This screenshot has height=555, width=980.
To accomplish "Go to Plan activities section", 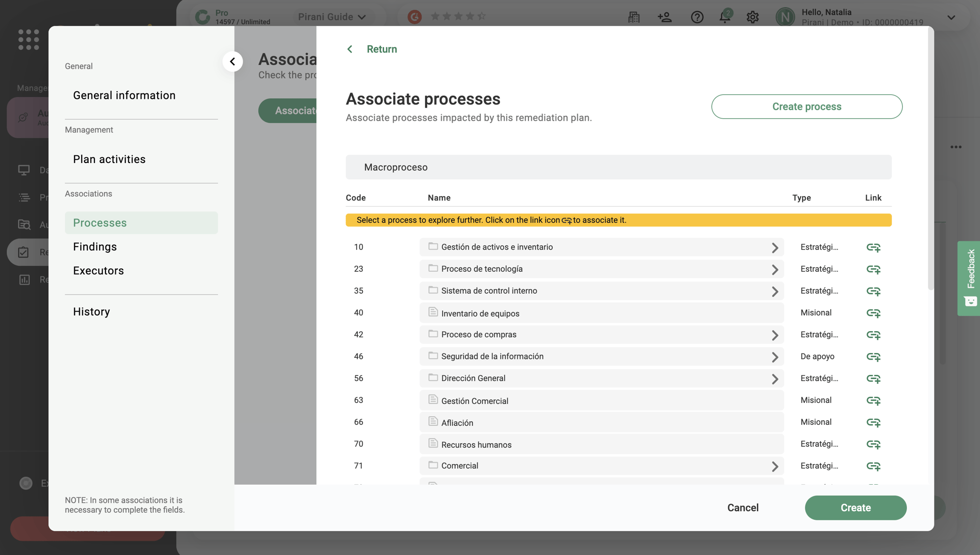I will pos(109,159).
